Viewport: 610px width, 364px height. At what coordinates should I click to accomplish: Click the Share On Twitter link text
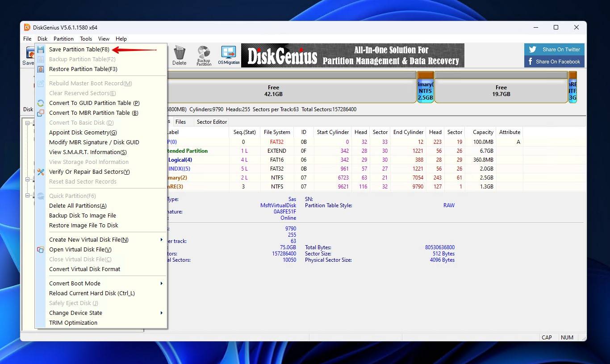point(561,50)
